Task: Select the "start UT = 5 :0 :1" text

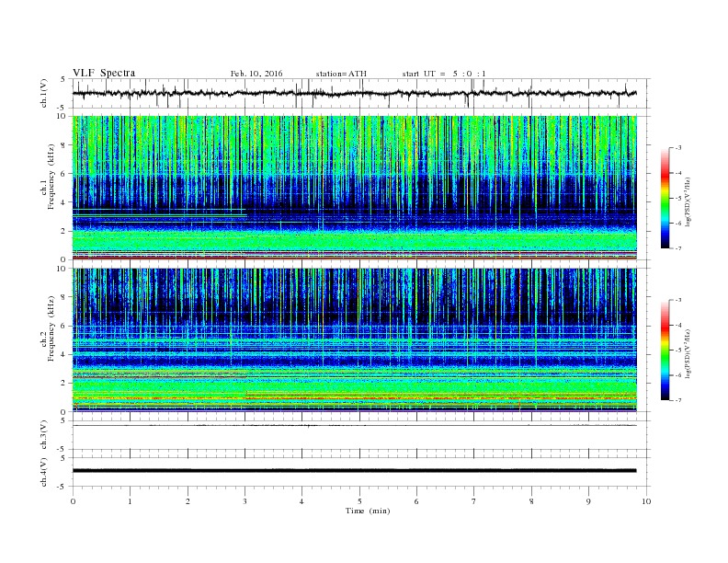Action: coord(444,74)
